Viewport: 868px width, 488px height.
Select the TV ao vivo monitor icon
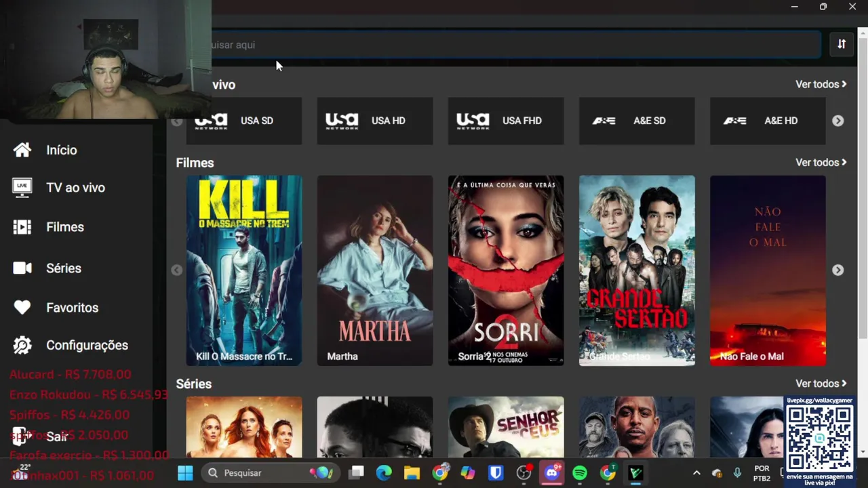(x=22, y=188)
